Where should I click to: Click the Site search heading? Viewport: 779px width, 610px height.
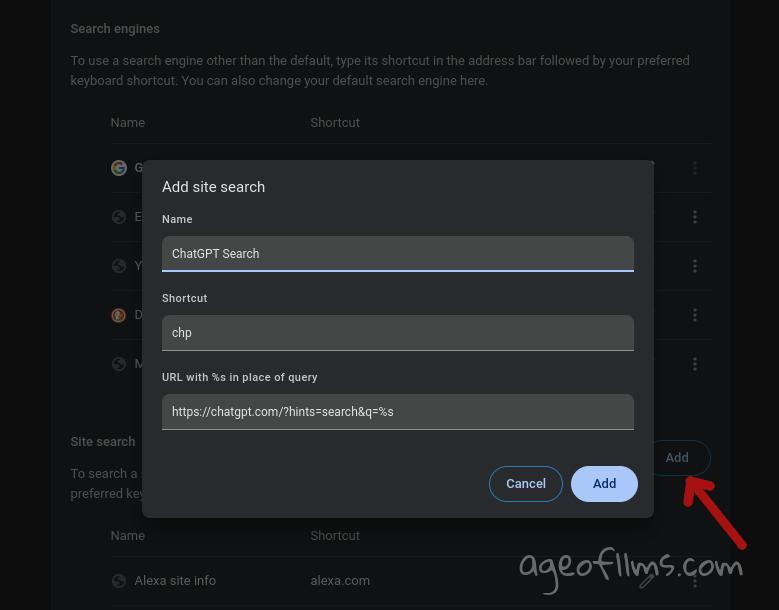click(x=103, y=442)
